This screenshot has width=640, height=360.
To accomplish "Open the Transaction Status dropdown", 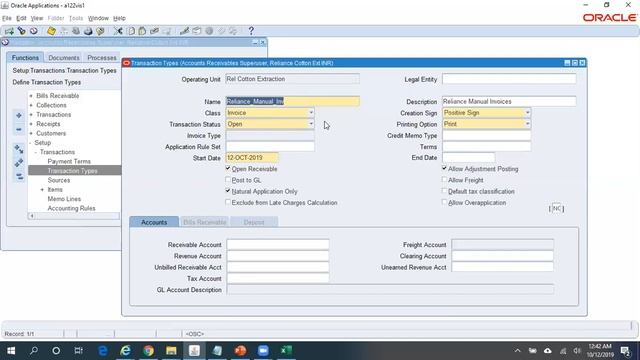I will pyautogui.click(x=311, y=124).
